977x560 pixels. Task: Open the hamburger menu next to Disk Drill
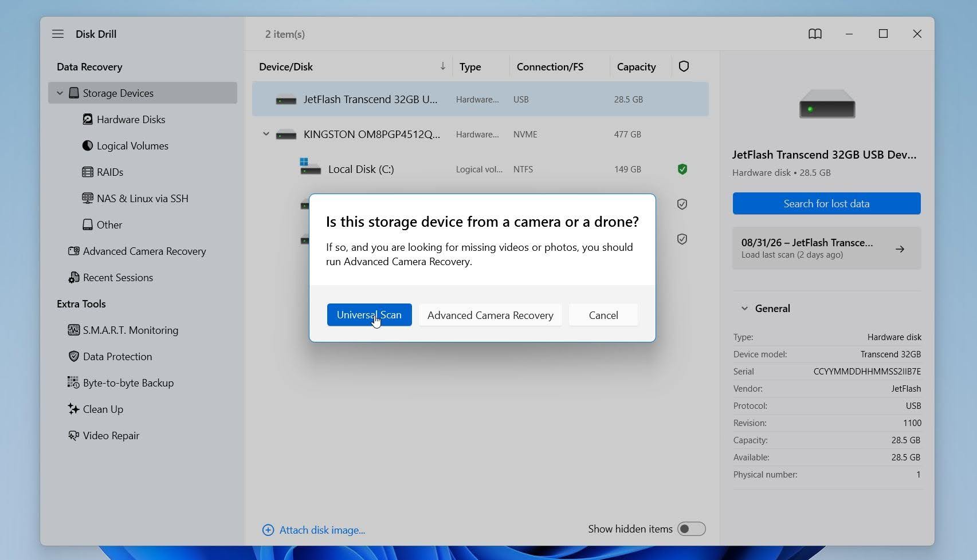58,34
